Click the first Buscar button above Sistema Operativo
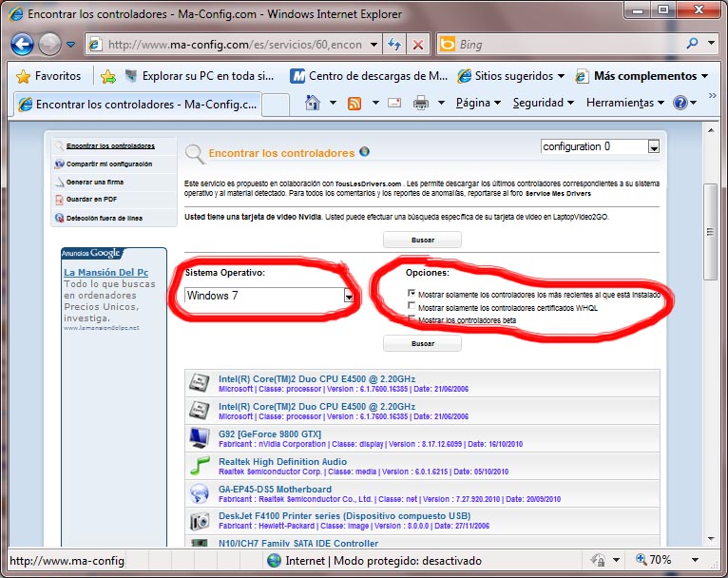 tap(423, 240)
